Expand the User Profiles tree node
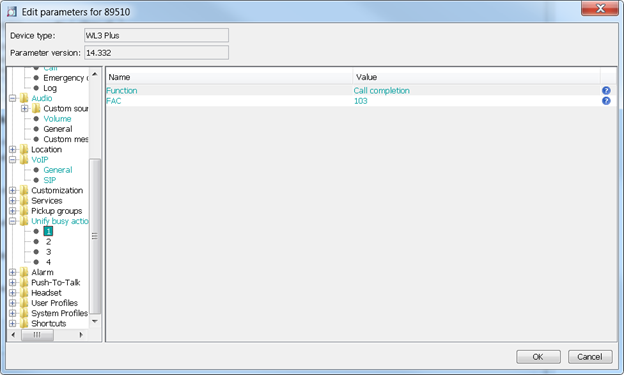 coord(13,303)
